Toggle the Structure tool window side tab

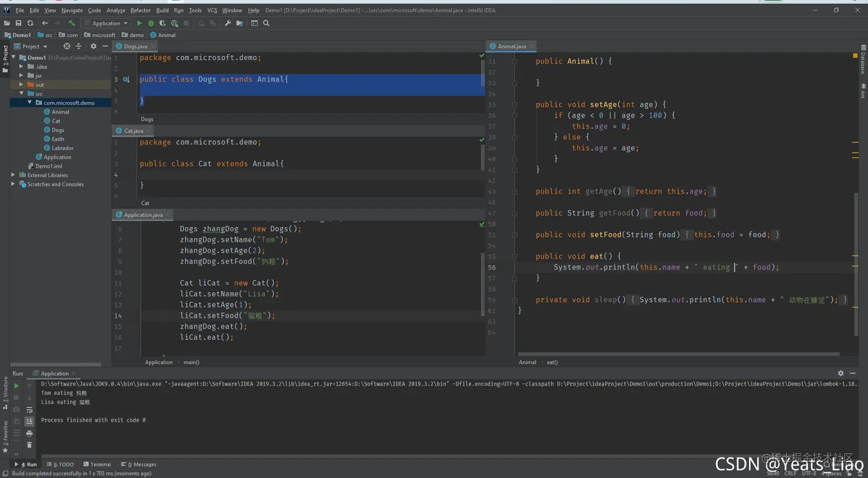5,392
